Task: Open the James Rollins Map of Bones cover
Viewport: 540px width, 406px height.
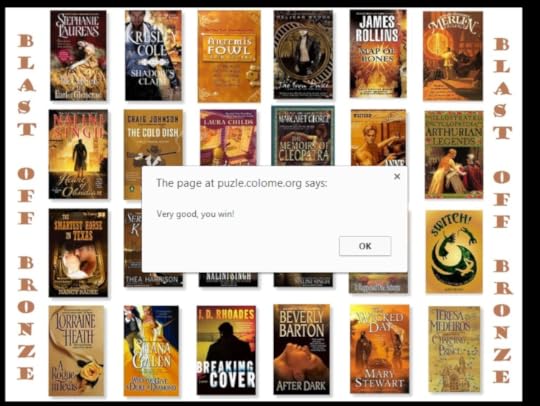Action: pos(378,54)
